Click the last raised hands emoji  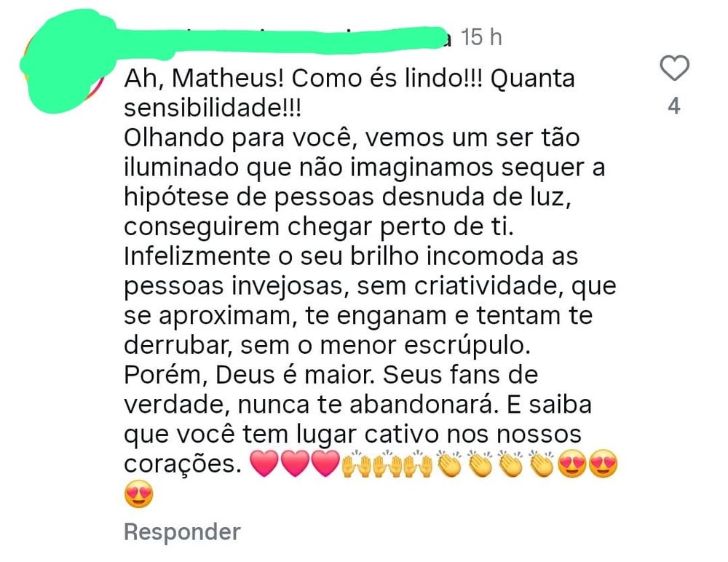[x=418, y=464]
